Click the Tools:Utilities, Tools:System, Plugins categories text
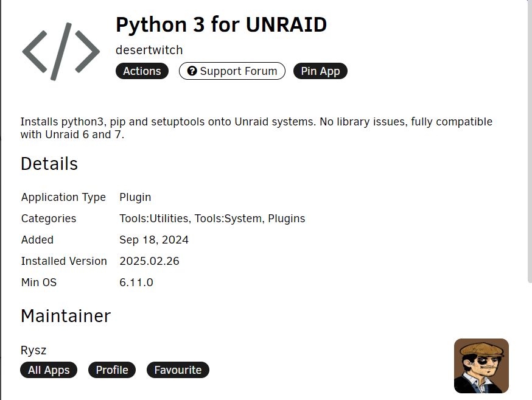The image size is (532, 400). pos(212,219)
